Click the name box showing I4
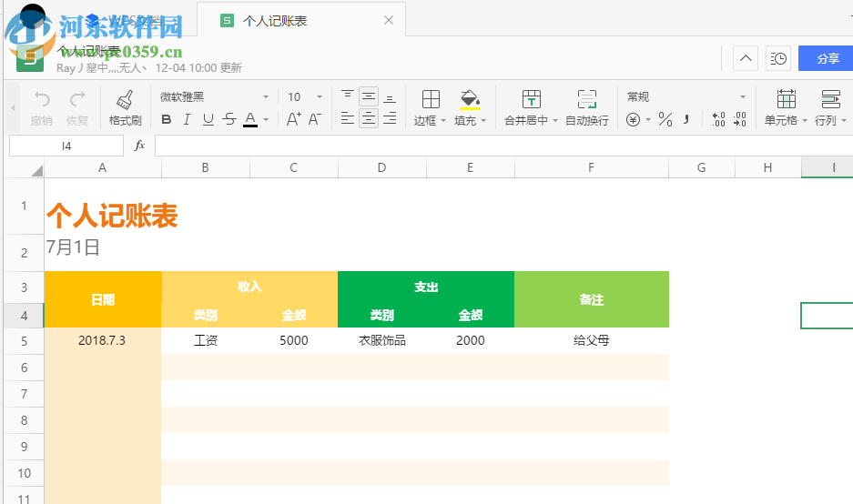The image size is (853, 504). pos(66,146)
